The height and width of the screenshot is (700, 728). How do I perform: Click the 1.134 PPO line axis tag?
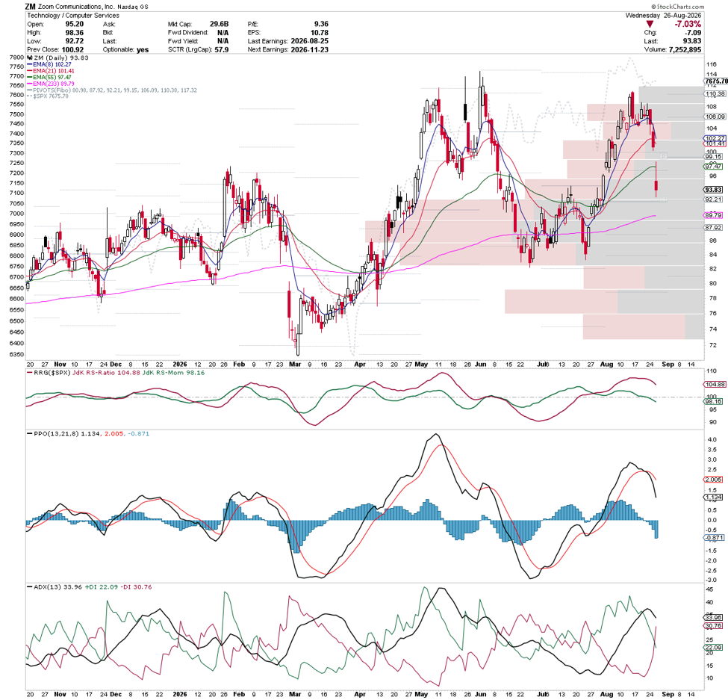(x=714, y=498)
